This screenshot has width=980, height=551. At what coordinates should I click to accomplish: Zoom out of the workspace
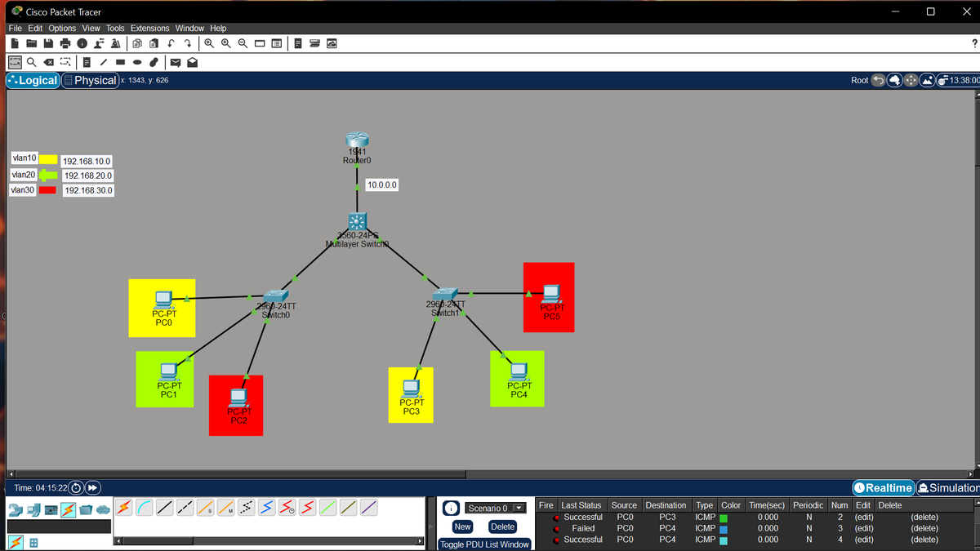point(243,43)
